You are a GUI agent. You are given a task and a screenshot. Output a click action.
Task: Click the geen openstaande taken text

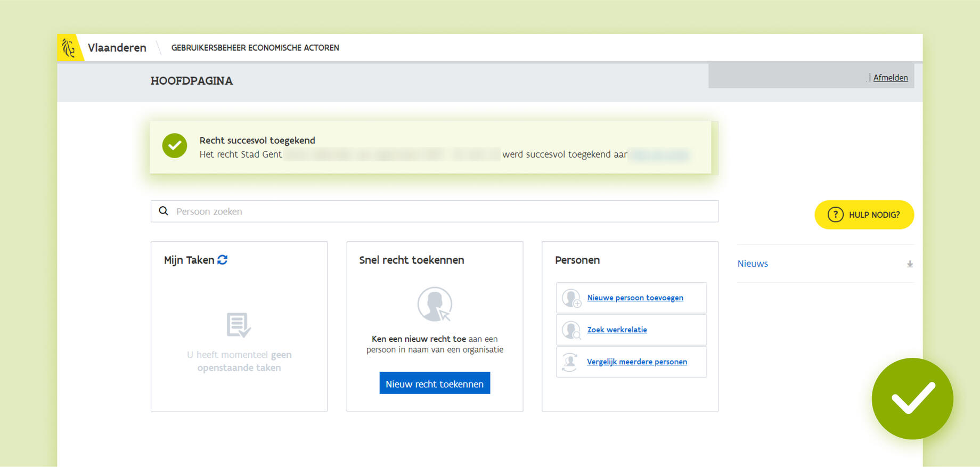[x=239, y=361]
